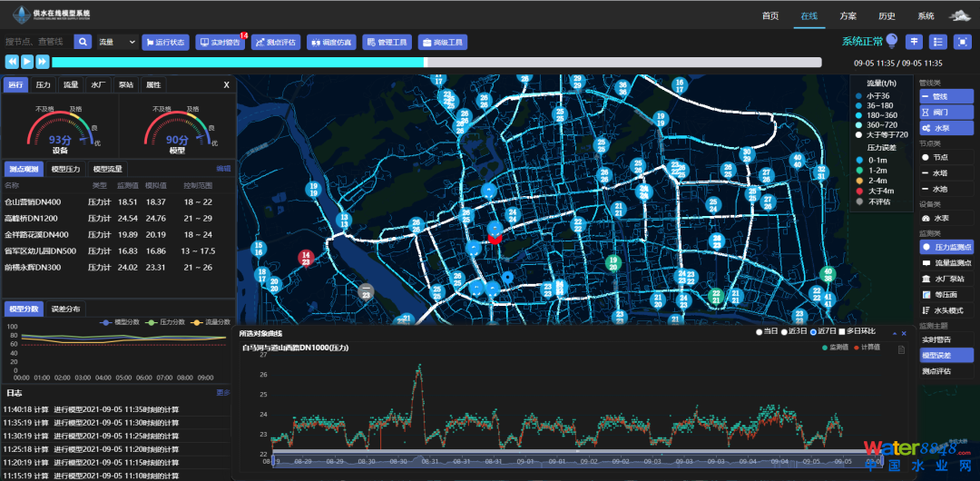
Task: Open 测点评估 from the toolbar
Action: point(276,42)
